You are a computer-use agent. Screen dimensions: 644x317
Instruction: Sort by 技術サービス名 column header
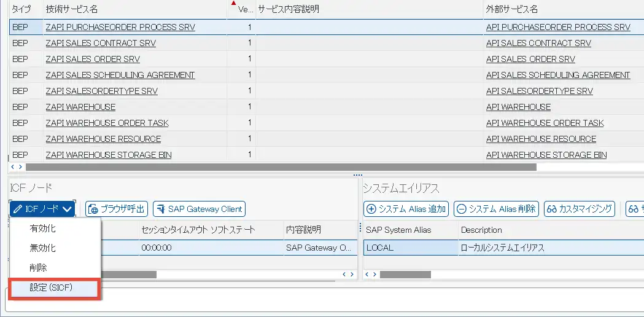[x=134, y=9]
